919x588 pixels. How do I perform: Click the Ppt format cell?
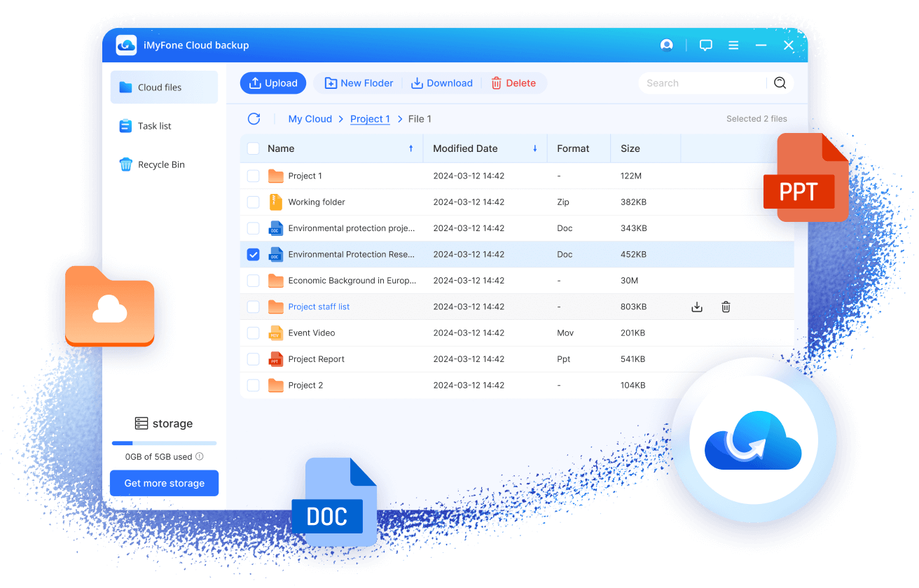click(564, 359)
